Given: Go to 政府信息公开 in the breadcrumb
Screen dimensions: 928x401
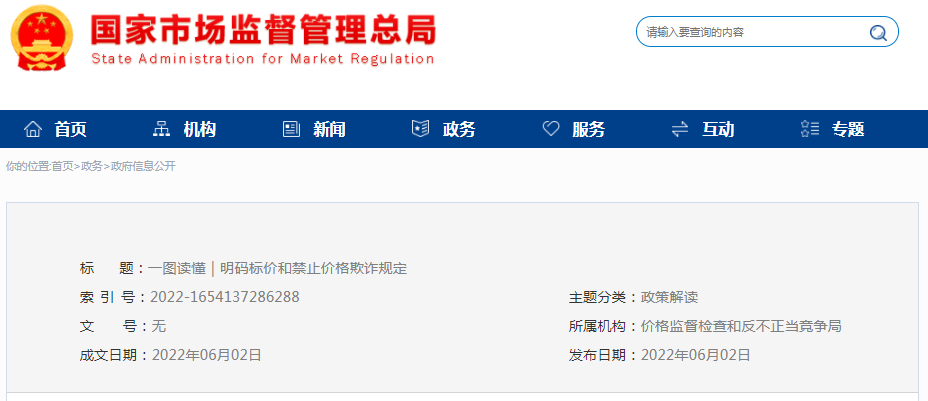Looking at the screenshot, I should point(143,167).
